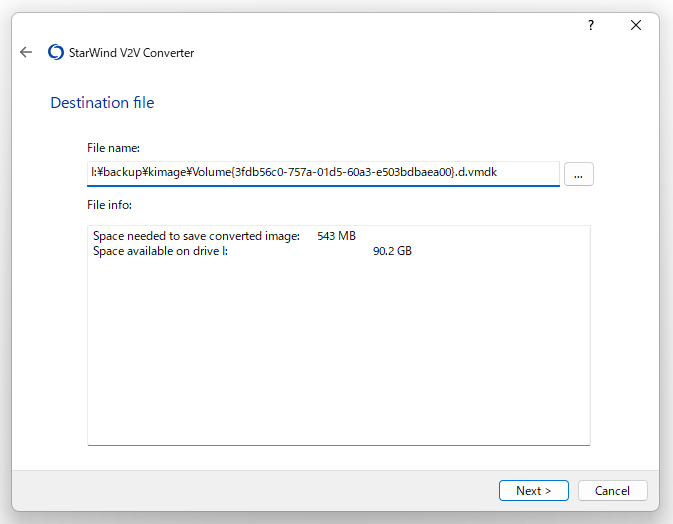Click the '543 MB' value
The height and width of the screenshot is (524, 673).
point(336,236)
